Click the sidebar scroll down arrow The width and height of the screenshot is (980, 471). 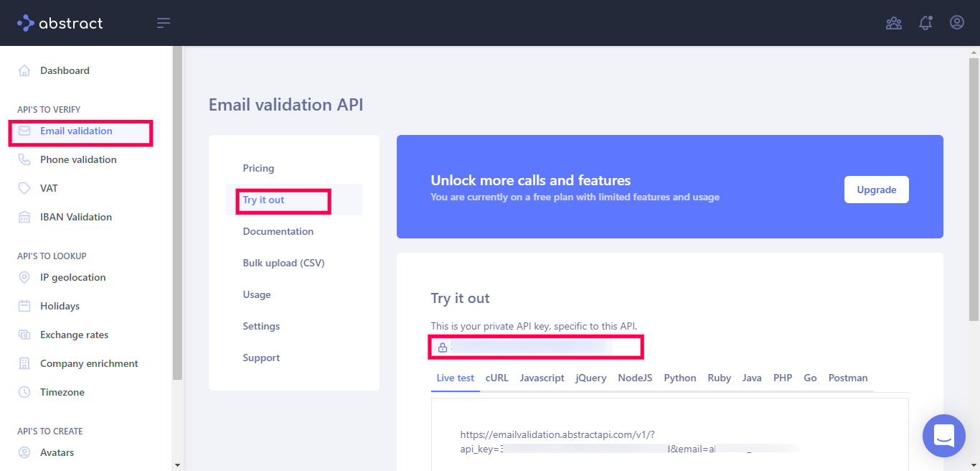click(178, 465)
